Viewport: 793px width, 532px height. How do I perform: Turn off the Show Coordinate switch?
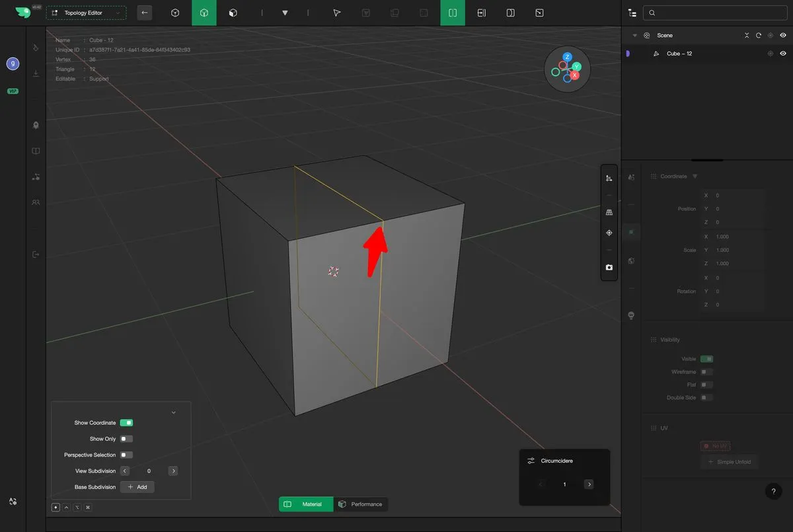pos(126,423)
